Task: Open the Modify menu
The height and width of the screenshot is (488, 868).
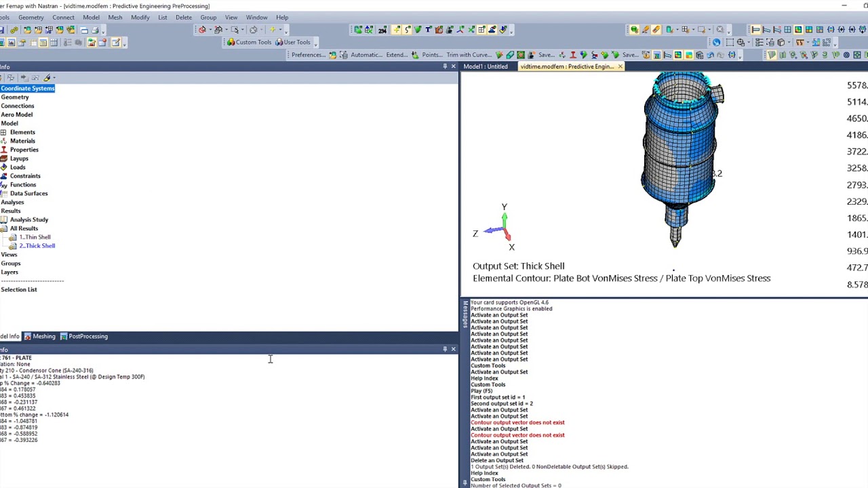Action: tap(140, 17)
